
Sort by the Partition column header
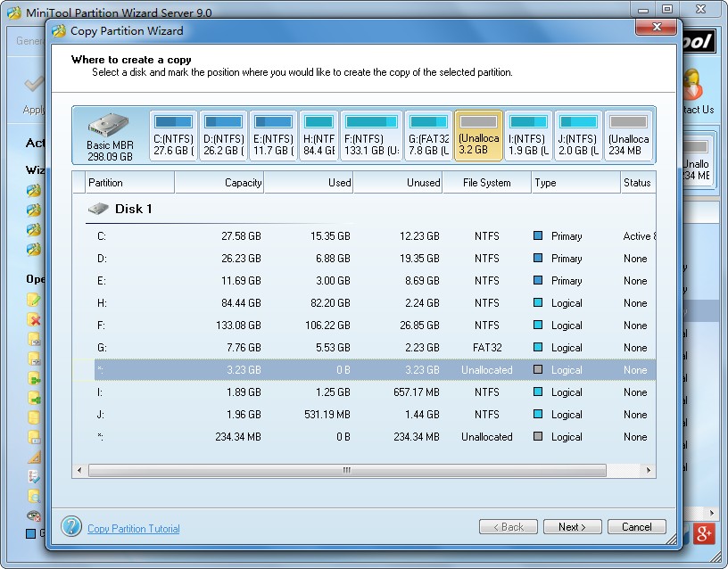(129, 183)
